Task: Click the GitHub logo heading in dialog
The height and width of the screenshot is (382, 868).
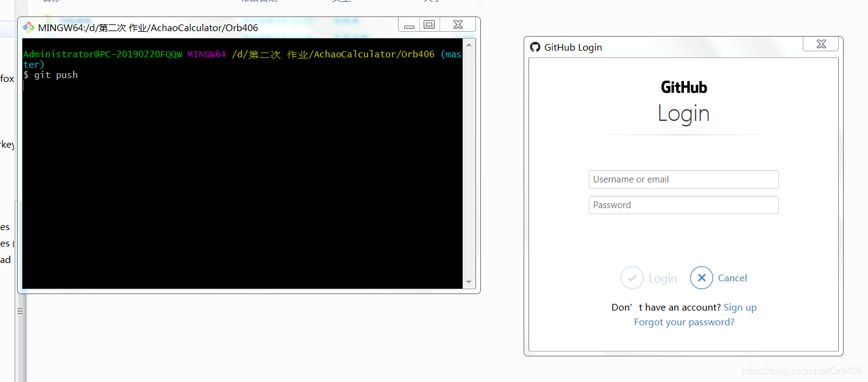Action: 684,87
